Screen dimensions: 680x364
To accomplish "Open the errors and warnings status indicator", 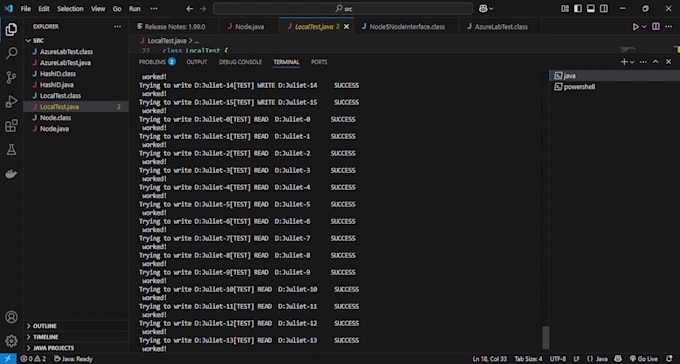I will pyautogui.click(x=33, y=359).
